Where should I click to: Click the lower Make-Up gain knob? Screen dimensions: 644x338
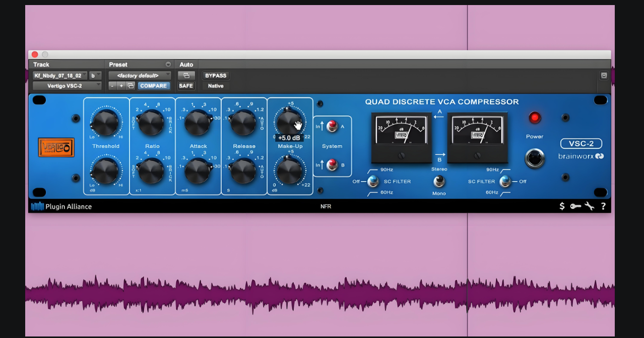coord(289,170)
